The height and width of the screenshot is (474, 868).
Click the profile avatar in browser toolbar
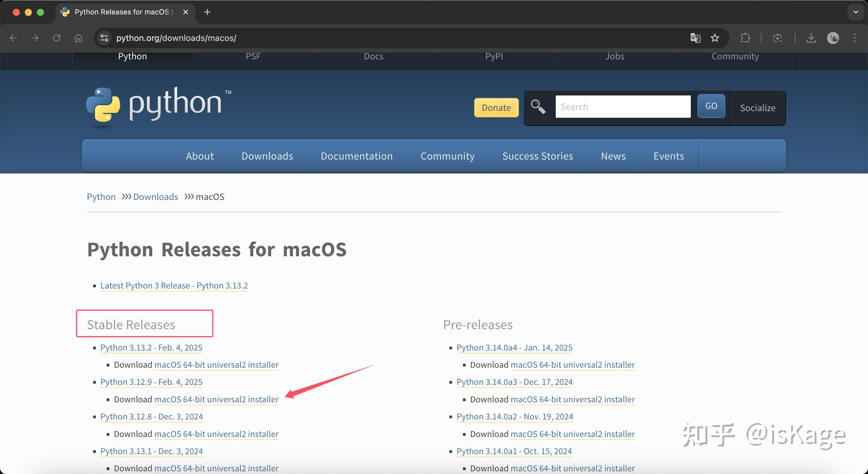click(833, 38)
